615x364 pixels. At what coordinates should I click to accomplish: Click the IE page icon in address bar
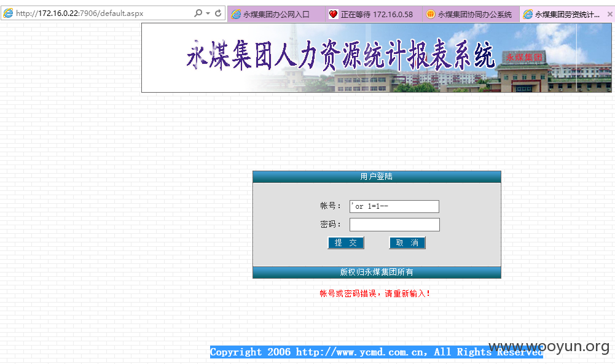tap(8, 14)
